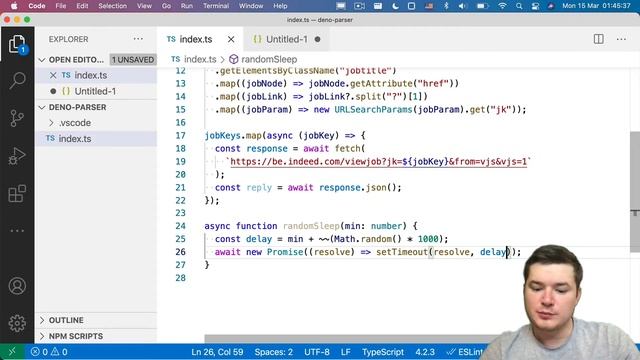Open the Bluetooth menu bar icon
Screen dimensions: 640x360
(446, 6)
